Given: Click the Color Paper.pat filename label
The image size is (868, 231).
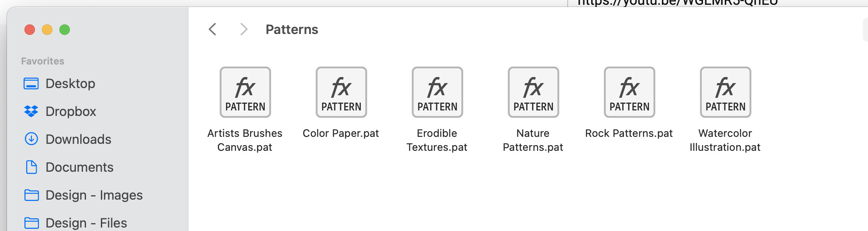Looking at the screenshot, I should [341, 133].
